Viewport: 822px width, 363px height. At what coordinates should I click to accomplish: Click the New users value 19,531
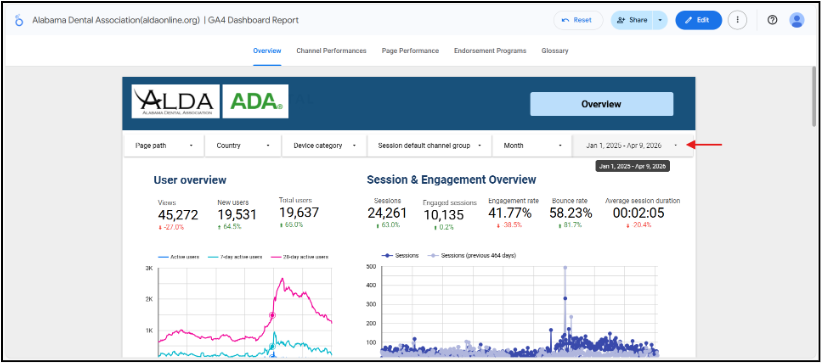[x=237, y=215]
